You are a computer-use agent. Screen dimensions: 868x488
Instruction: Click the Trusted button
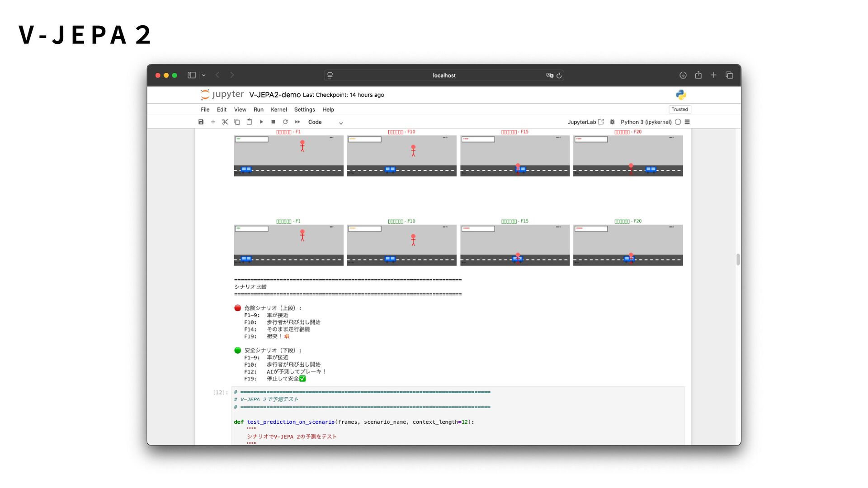click(x=679, y=109)
